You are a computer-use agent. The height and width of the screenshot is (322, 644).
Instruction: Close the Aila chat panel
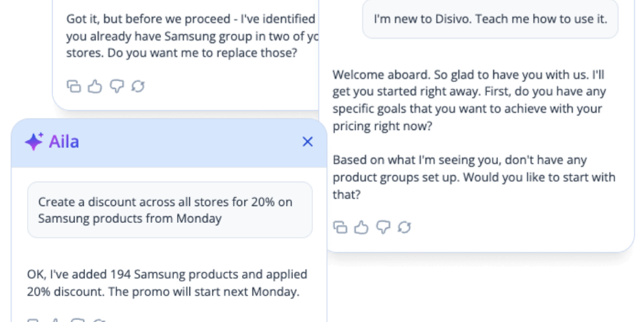point(308,142)
